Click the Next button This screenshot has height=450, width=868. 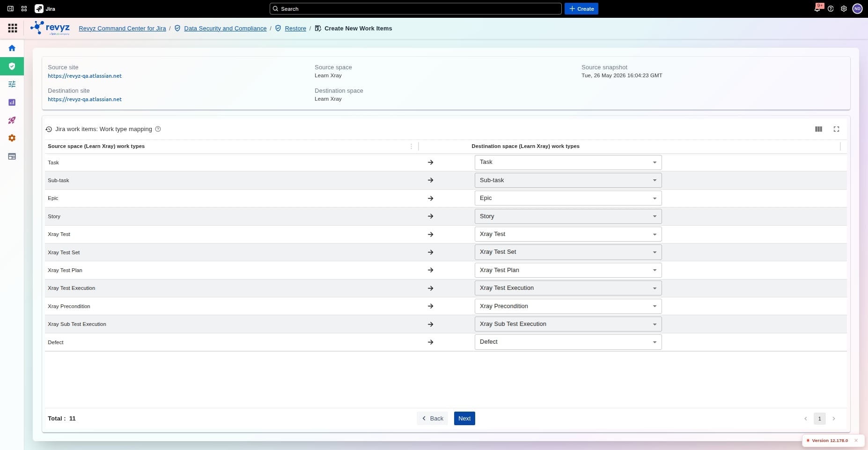464,419
